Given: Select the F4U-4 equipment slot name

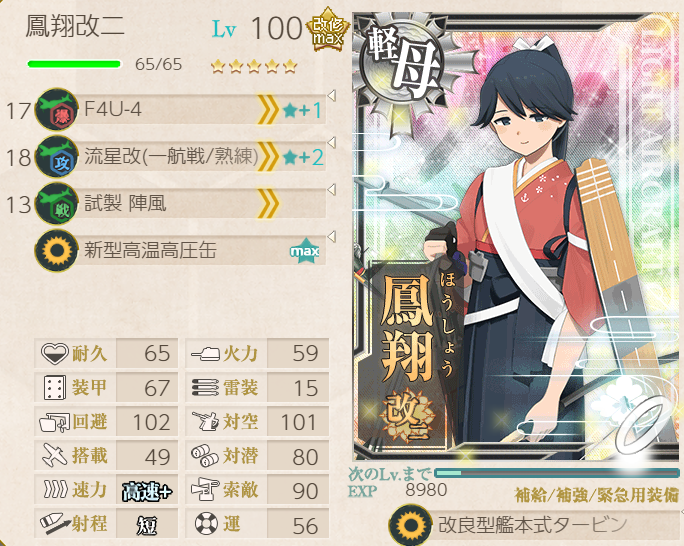Looking at the screenshot, I should click(113, 109).
